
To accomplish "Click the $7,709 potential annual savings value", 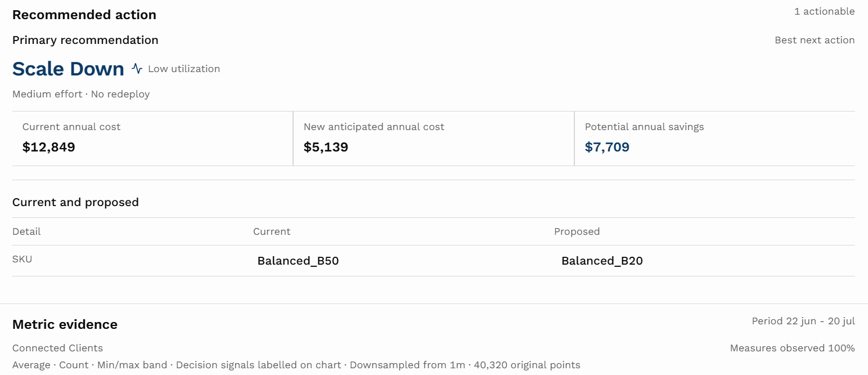I will pyautogui.click(x=607, y=148).
